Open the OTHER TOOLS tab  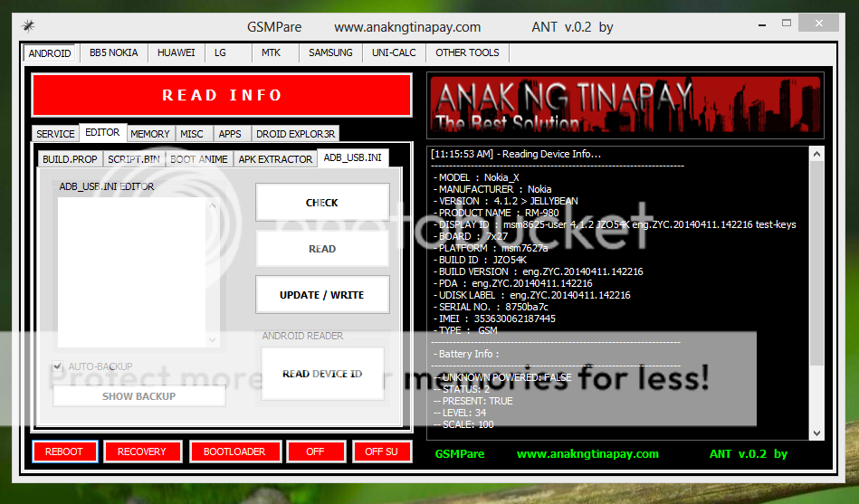pyautogui.click(x=467, y=52)
